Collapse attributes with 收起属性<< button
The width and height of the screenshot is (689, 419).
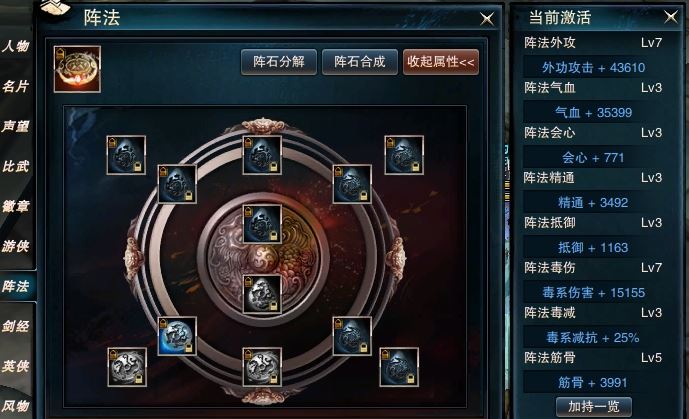tap(441, 62)
